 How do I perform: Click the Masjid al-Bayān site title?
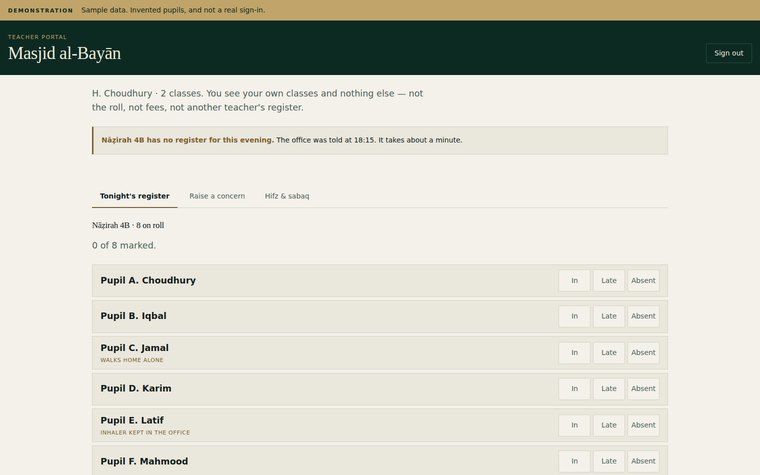coord(64,53)
